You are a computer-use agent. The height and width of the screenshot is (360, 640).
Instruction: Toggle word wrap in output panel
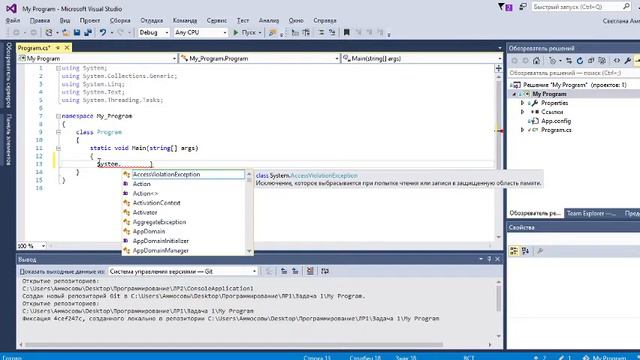325,271
